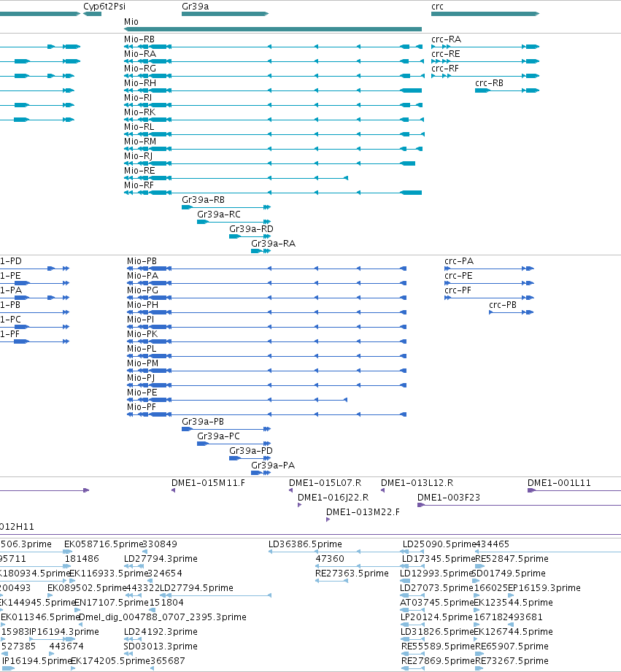Open the Mio-RB transcript
Screen dimensions: 621x672
274,47
